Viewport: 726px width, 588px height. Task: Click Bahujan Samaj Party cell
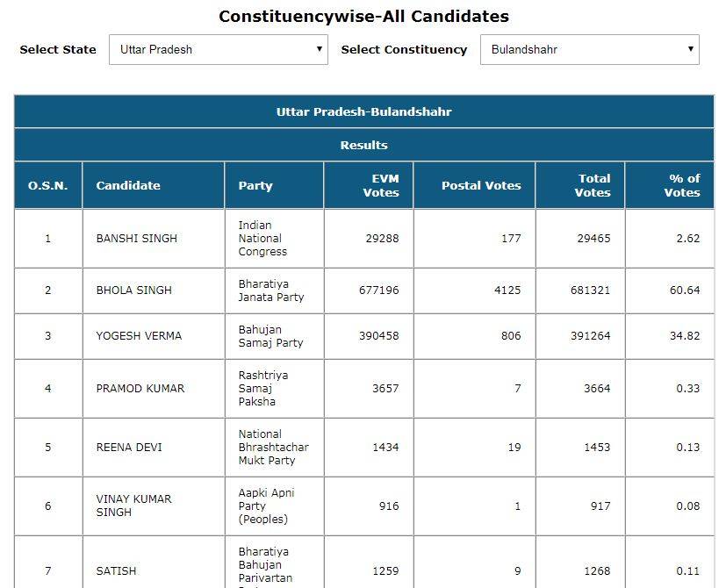pyautogui.click(x=270, y=336)
